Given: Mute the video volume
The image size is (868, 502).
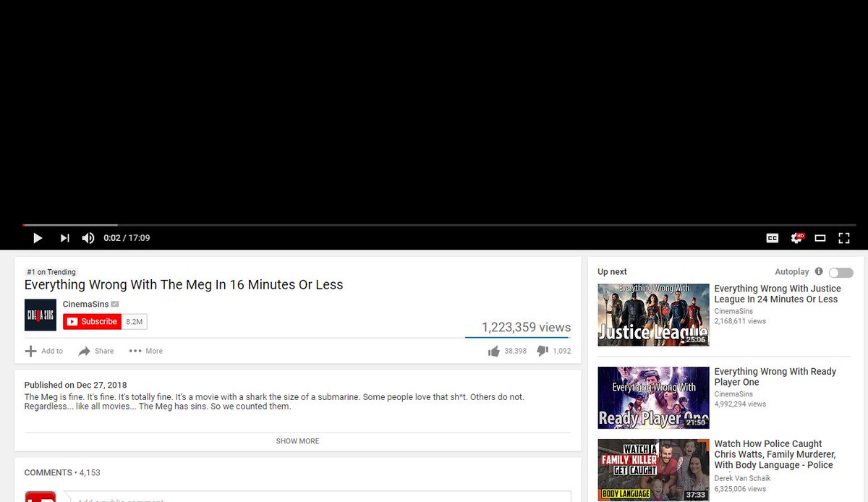Looking at the screenshot, I should tap(88, 238).
